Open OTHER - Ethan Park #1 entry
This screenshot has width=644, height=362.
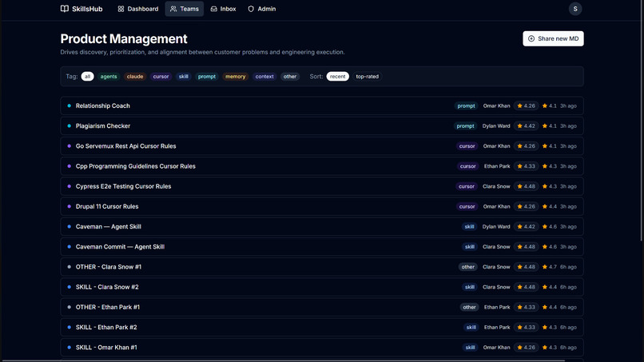(x=322, y=307)
